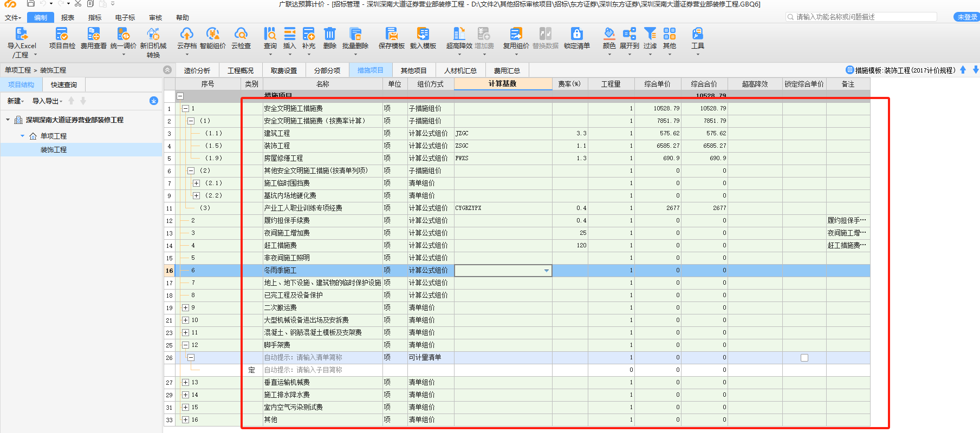Click the 批量删除 icon
Image resolution: width=980 pixels, height=433 pixels.
(355, 34)
